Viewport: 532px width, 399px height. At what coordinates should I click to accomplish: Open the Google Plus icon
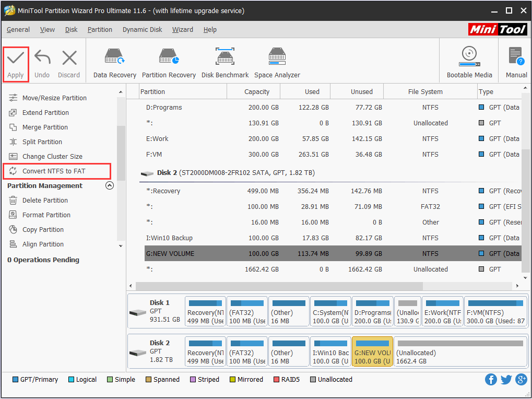pyautogui.click(x=521, y=379)
